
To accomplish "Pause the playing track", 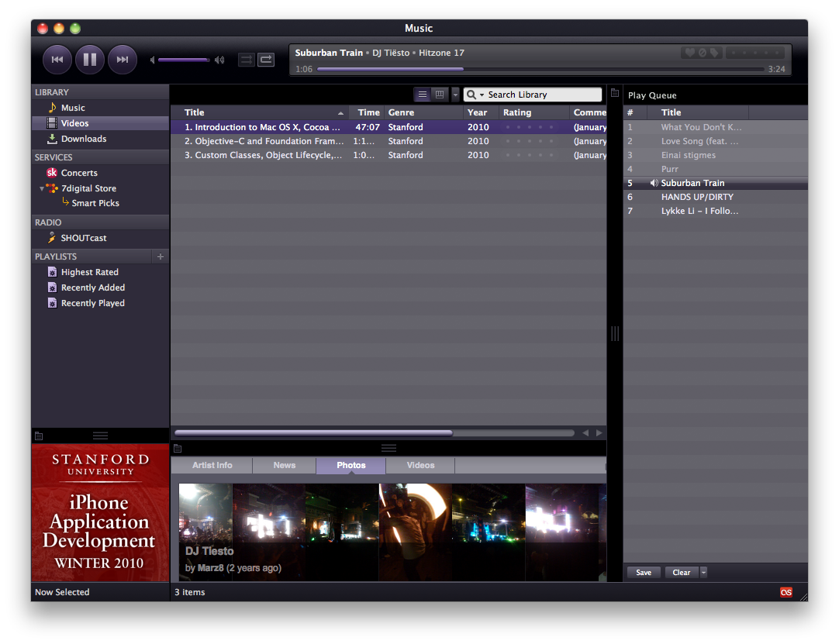I will click(x=90, y=60).
